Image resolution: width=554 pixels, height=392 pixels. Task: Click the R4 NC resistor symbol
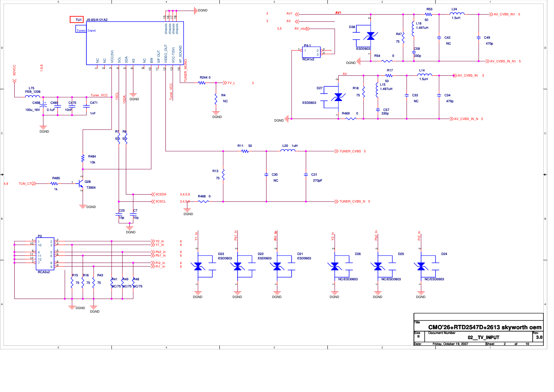[216, 98]
